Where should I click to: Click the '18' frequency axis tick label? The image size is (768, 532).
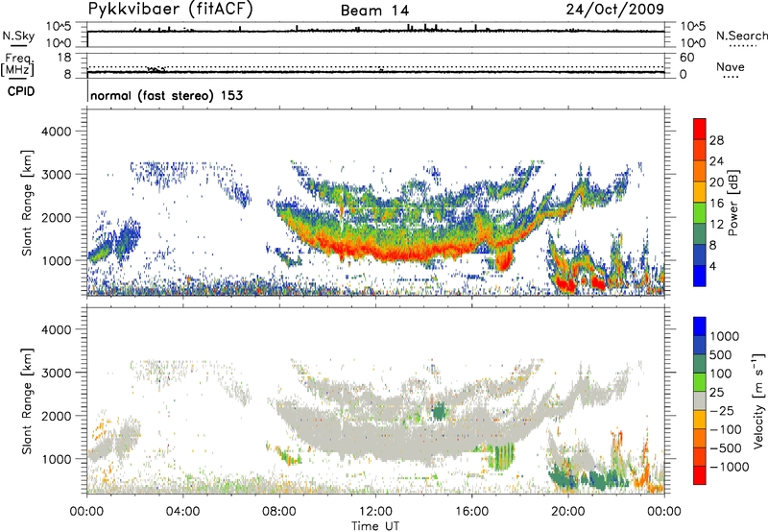[x=64, y=58]
